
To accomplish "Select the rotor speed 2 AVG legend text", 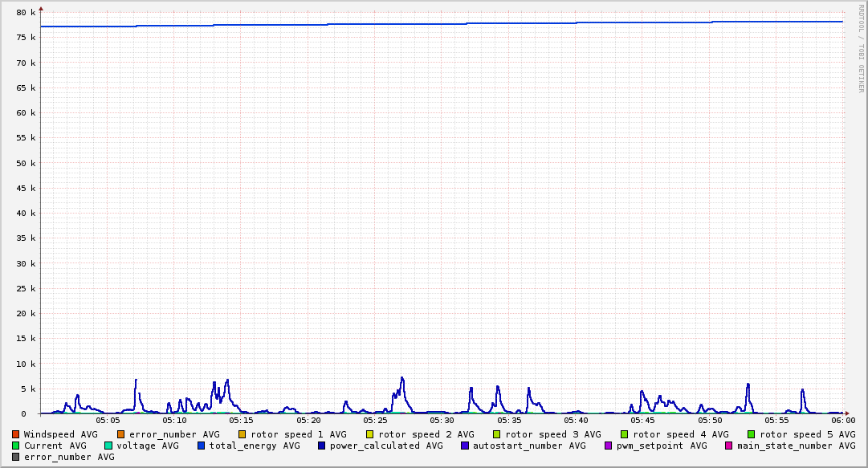I will pos(426,434).
